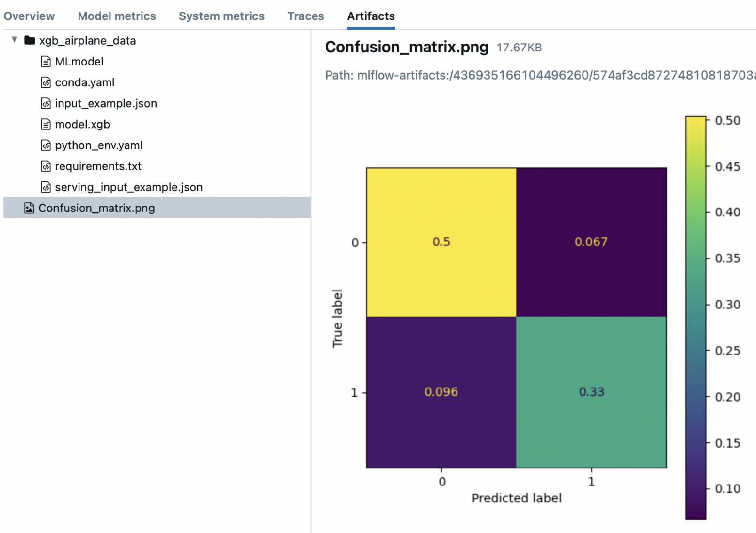Click the yellow 0.5 matrix cell
The image size is (756, 533).
coord(441,242)
